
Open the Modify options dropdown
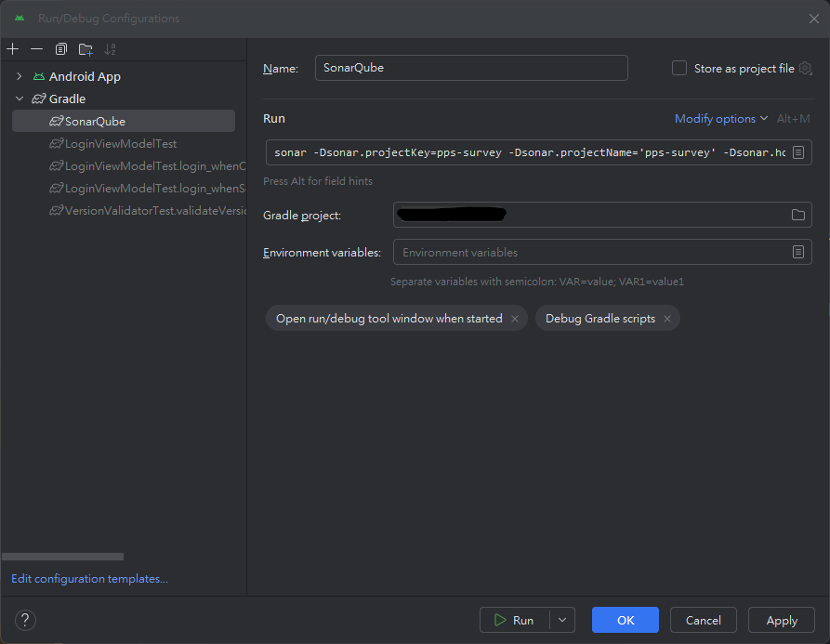pyautogui.click(x=721, y=118)
